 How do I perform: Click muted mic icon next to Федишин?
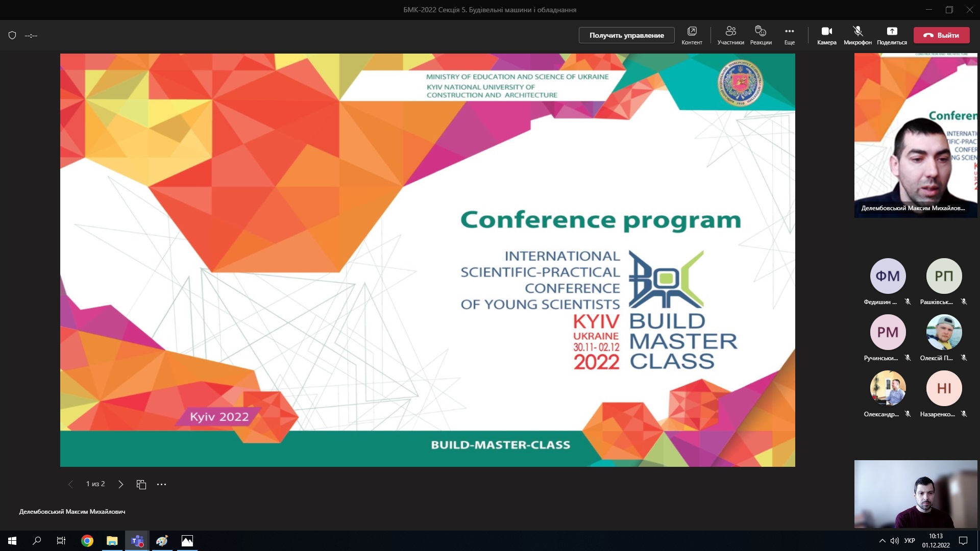point(908,302)
